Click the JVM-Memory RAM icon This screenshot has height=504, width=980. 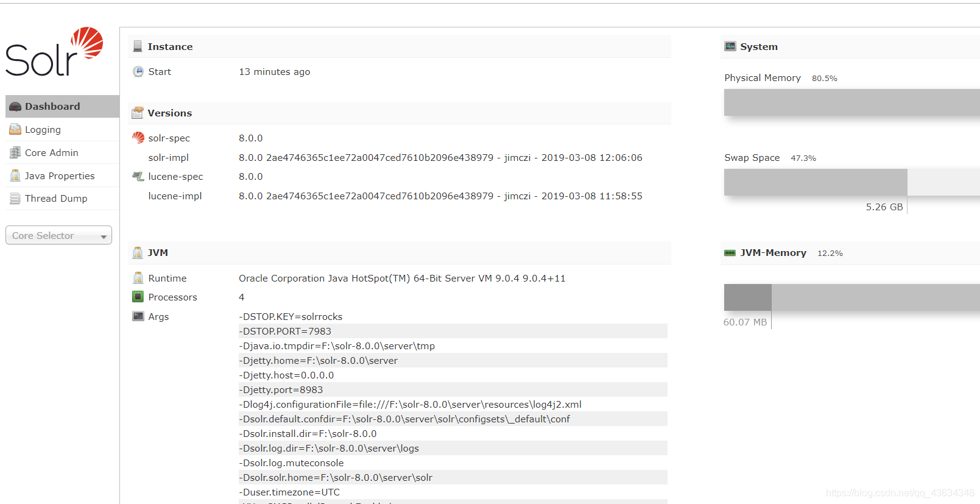730,253
